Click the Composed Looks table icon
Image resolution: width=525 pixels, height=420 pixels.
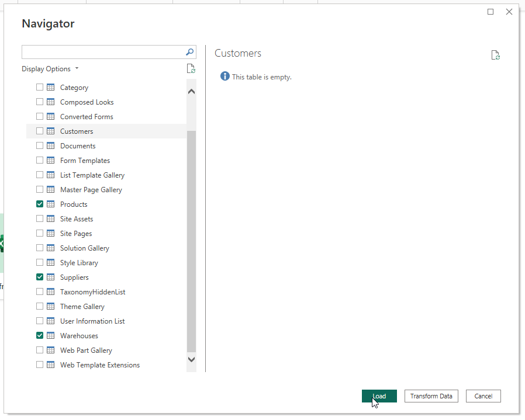point(50,102)
